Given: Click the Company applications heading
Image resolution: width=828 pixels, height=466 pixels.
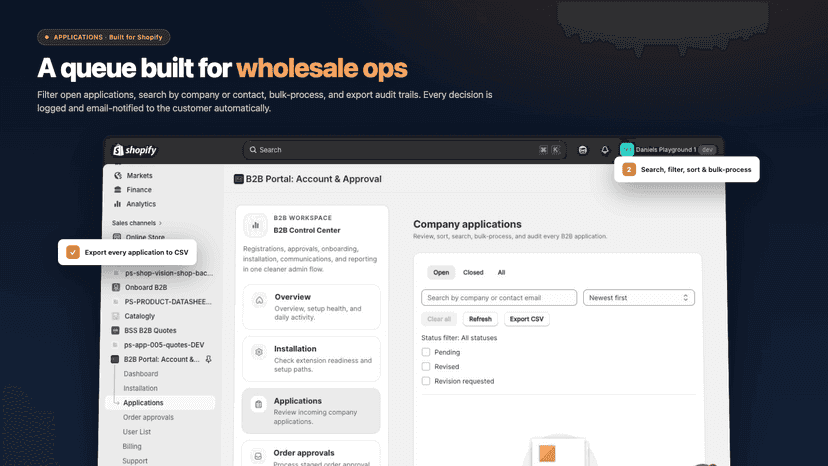Looking at the screenshot, I should pos(467,225).
